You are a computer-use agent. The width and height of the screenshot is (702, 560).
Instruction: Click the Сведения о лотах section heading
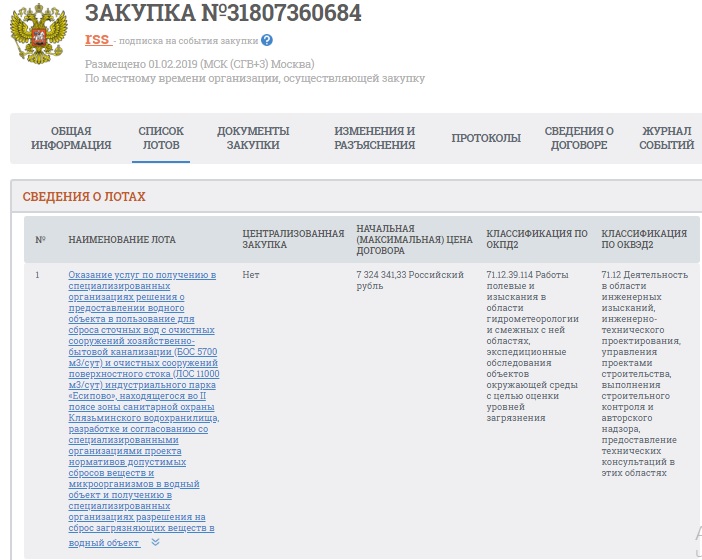tap(84, 197)
